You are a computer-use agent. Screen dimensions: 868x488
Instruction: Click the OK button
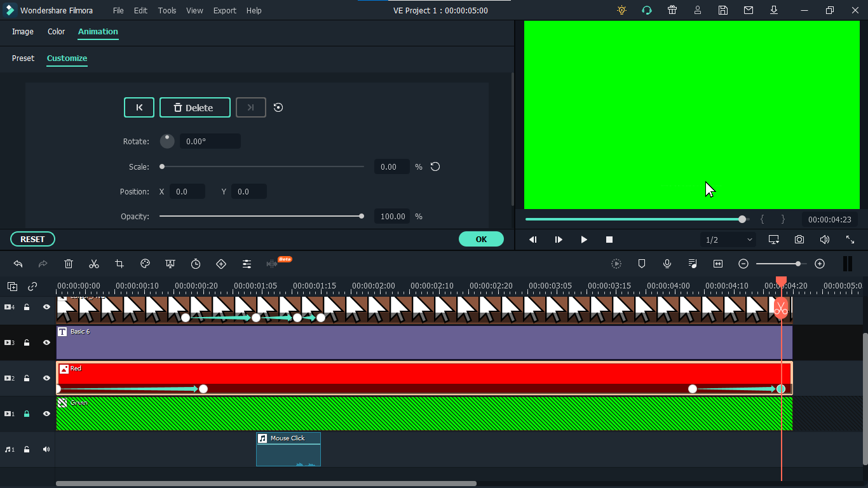481,239
